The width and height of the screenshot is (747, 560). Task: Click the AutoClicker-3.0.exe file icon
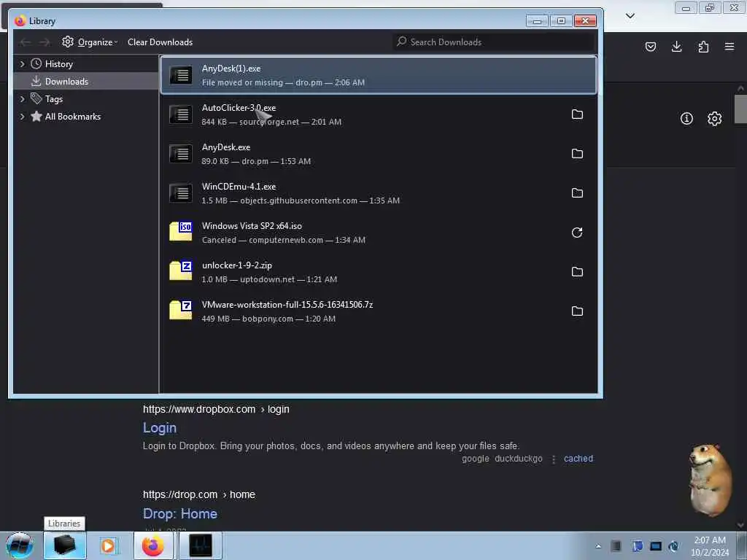click(181, 114)
